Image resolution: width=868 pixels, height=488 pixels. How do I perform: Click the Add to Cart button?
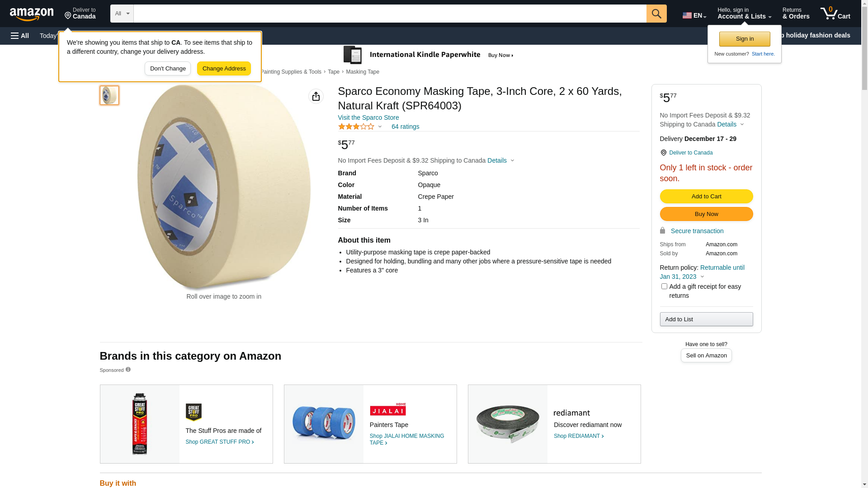pyautogui.click(x=706, y=197)
